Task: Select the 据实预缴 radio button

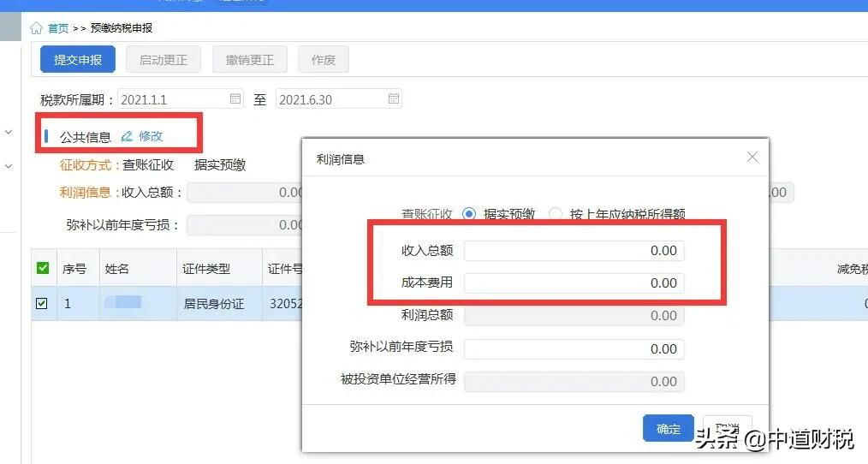Action: pyautogui.click(x=469, y=214)
